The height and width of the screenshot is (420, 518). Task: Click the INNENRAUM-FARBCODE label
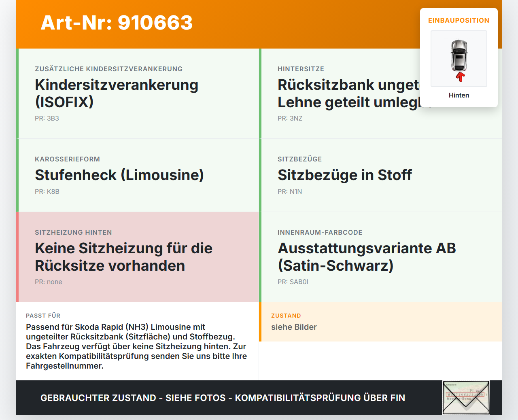(320, 232)
